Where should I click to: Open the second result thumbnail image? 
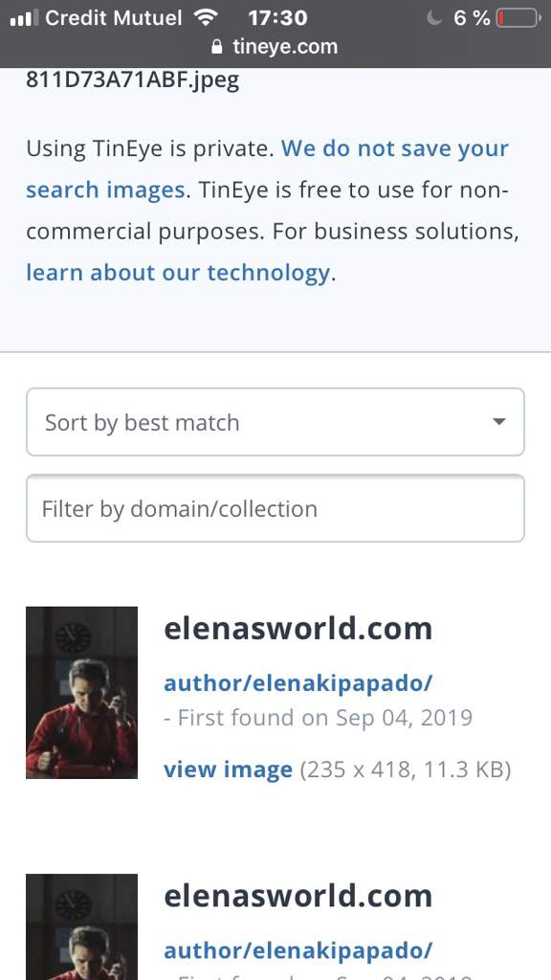(82, 926)
